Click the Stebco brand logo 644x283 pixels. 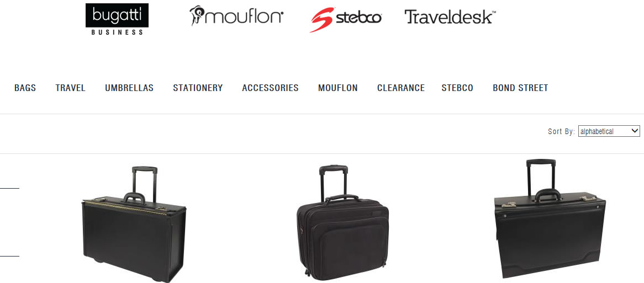pyautogui.click(x=346, y=19)
